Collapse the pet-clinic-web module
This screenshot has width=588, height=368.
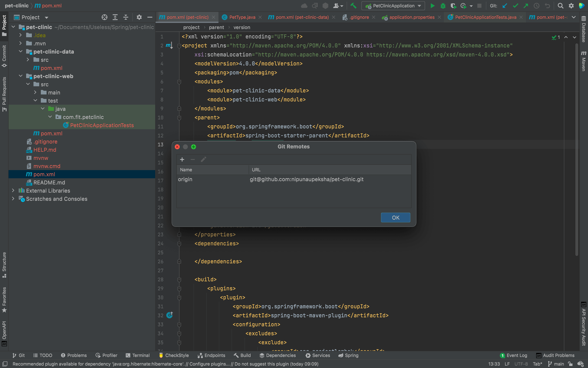[x=21, y=76]
